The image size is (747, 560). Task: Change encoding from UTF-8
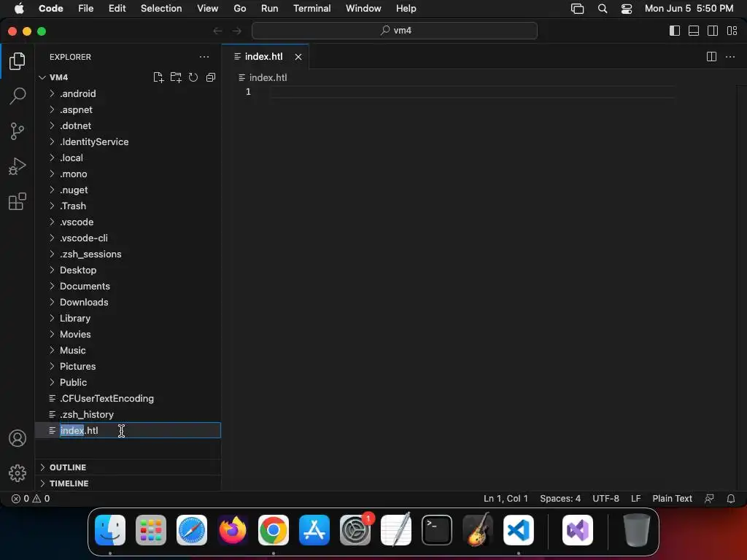(605, 499)
